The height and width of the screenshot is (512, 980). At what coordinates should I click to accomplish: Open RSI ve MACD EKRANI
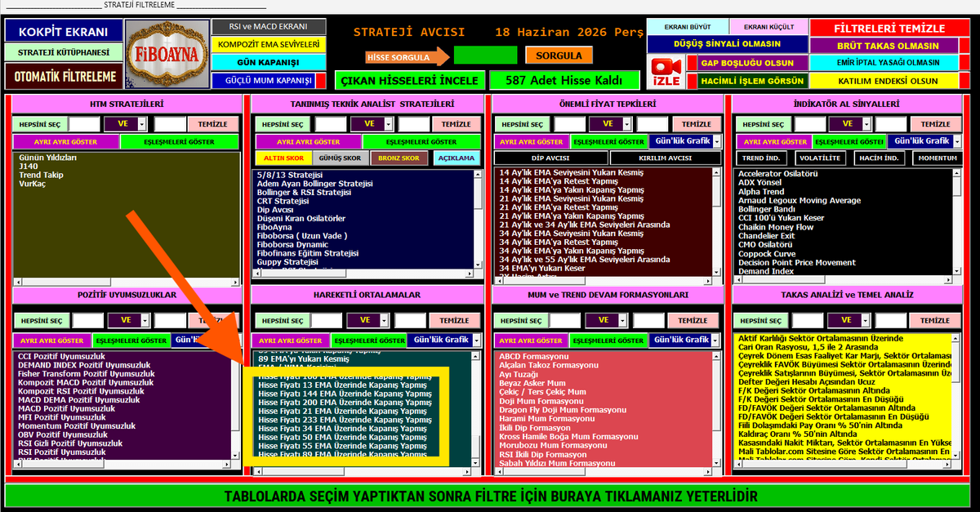coord(269,27)
